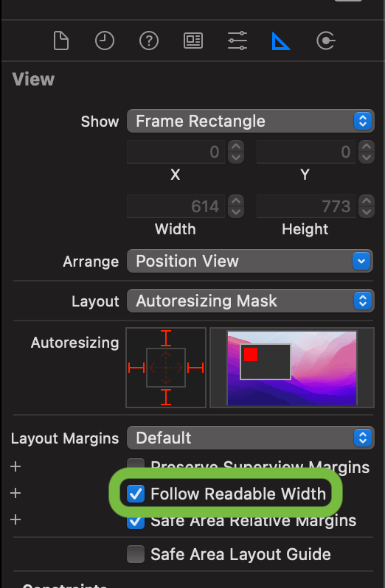Open the Attributes inspector sliders icon

237,41
